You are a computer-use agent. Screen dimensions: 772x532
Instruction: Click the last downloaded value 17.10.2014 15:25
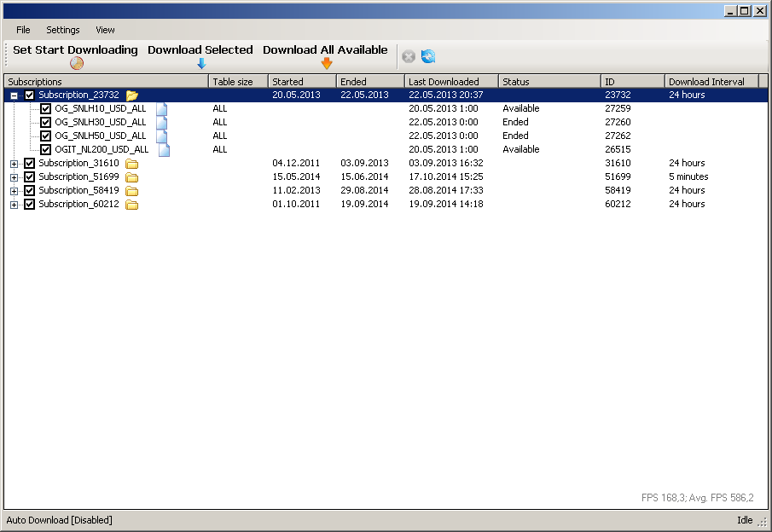click(x=446, y=176)
